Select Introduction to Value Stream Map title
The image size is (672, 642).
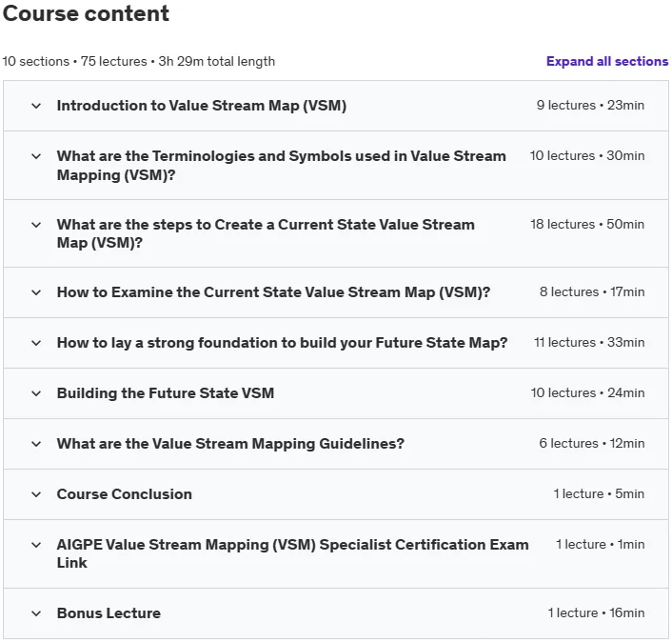(202, 106)
